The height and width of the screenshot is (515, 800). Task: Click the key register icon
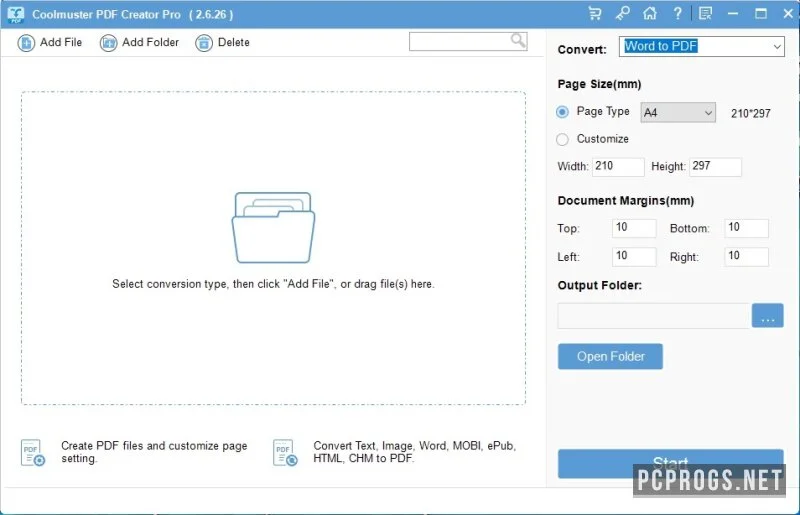click(622, 13)
